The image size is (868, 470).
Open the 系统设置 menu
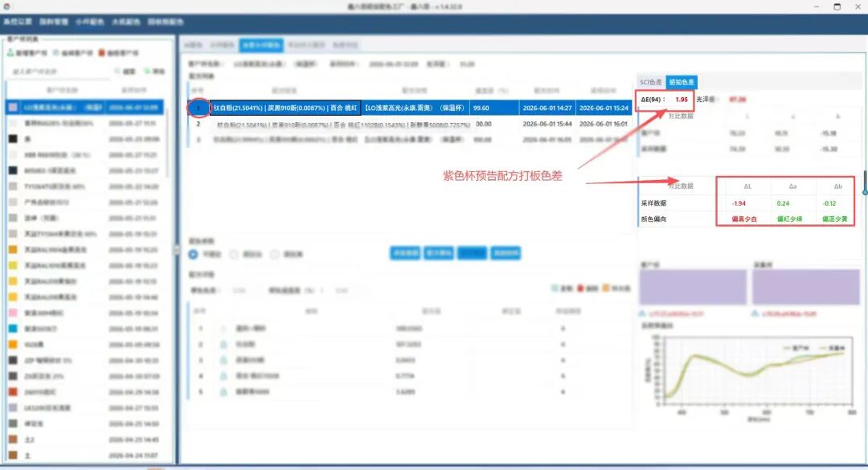(x=17, y=22)
